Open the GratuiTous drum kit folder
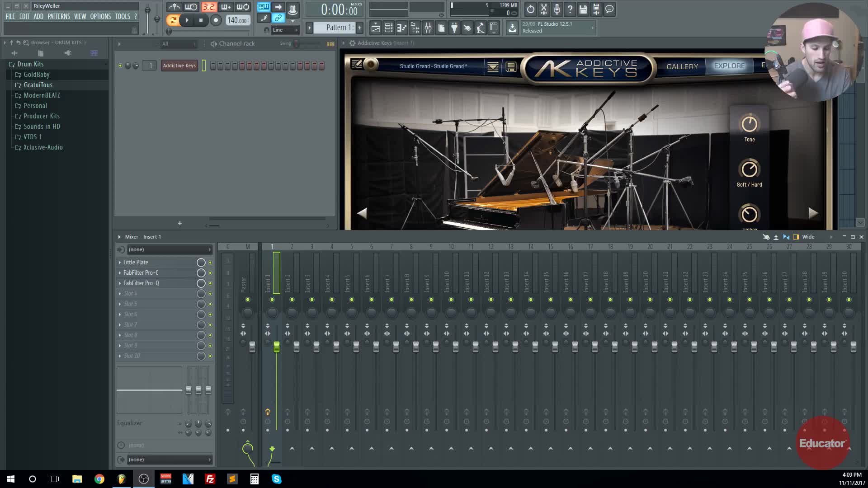This screenshot has height=488, width=868. tap(38, 85)
